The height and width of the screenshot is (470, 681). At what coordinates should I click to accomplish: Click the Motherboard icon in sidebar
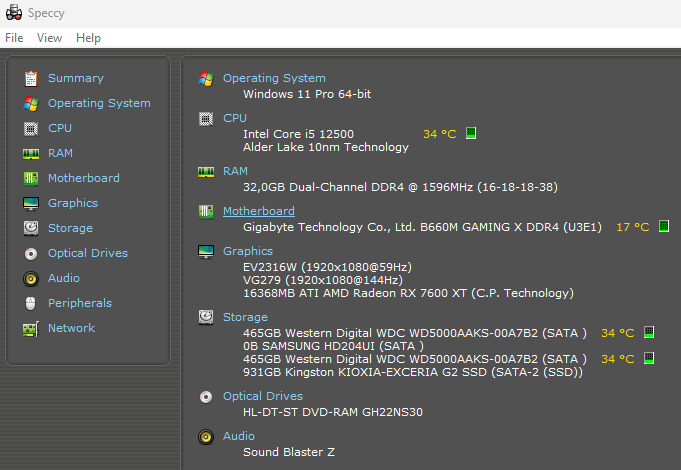31,179
